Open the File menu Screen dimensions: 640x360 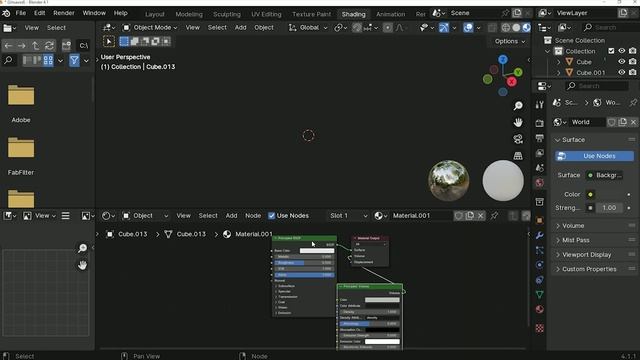click(x=20, y=13)
